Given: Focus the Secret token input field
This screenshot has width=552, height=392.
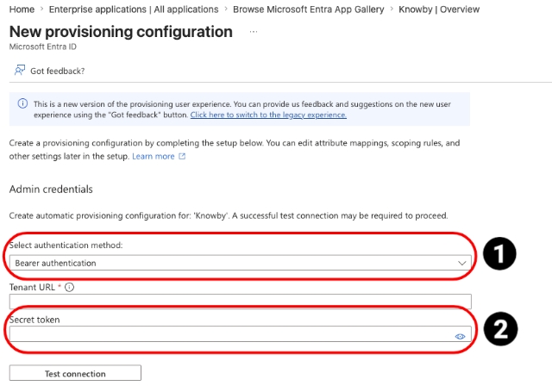Looking at the screenshot, I should click(240, 334).
